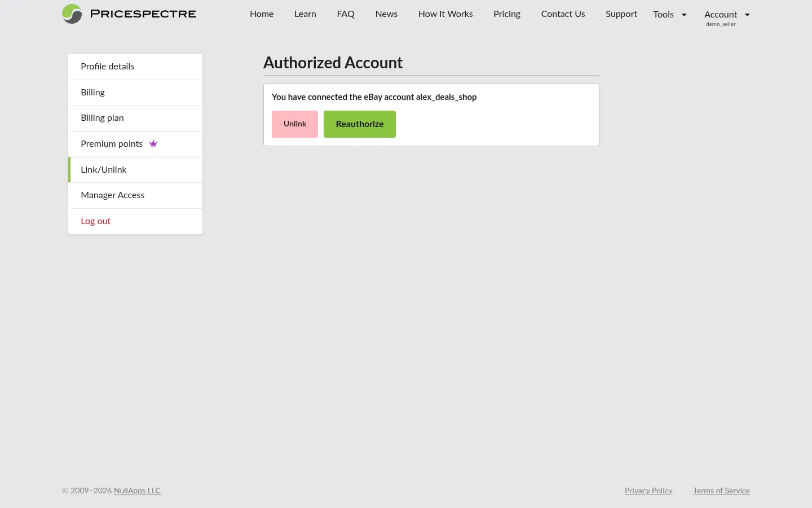Click the PriceSpectre swirl logo icon

pyautogui.click(x=72, y=14)
